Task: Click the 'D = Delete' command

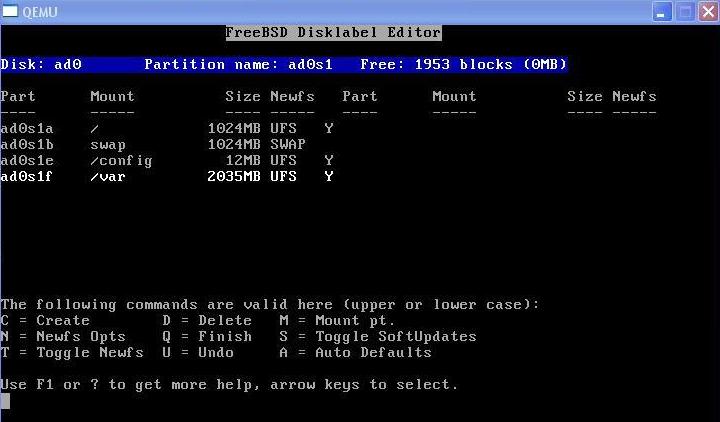Action: pyautogui.click(x=207, y=320)
